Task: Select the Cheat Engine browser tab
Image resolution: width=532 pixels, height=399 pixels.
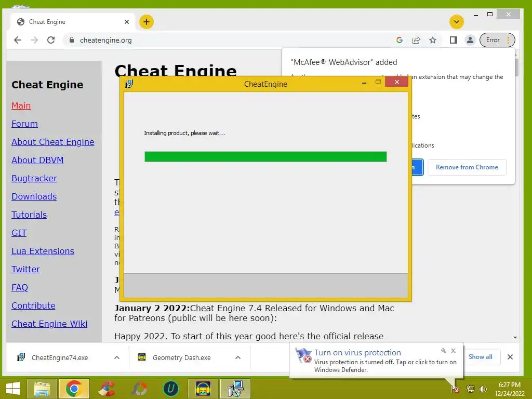Action: click(72, 22)
